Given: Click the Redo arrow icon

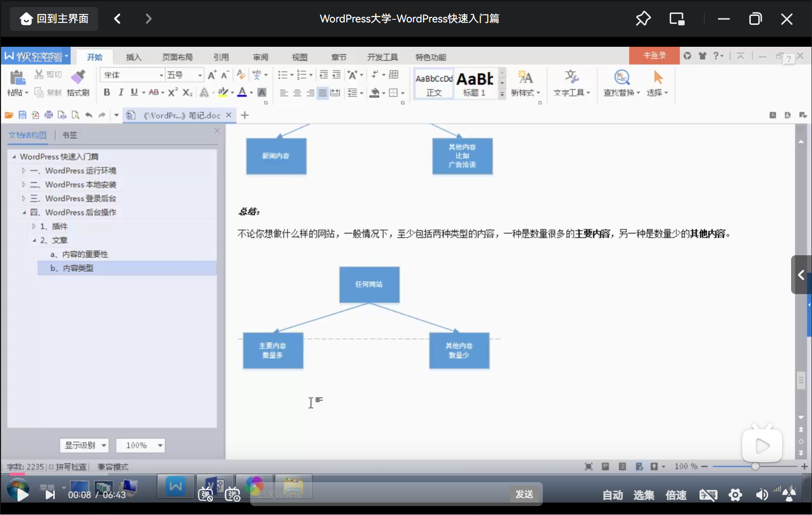Looking at the screenshot, I should pos(102,115).
